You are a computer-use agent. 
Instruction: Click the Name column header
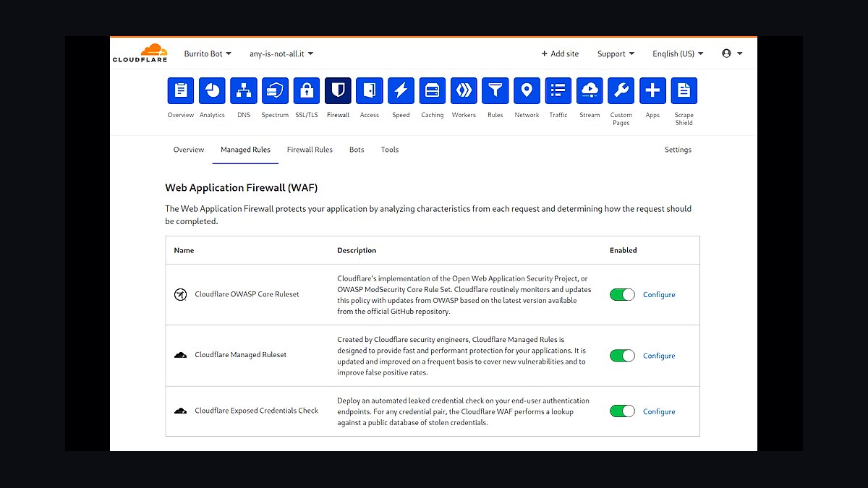pyautogui.click(x=184, y=250)
